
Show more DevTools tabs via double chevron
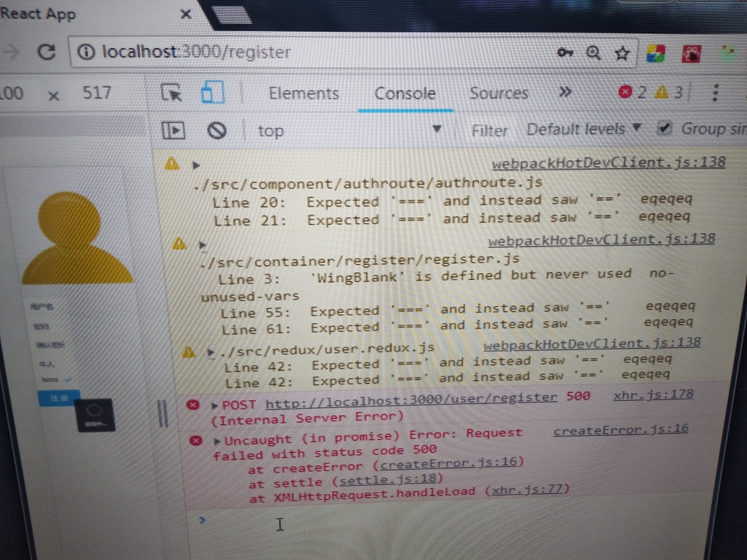(565, 92)
